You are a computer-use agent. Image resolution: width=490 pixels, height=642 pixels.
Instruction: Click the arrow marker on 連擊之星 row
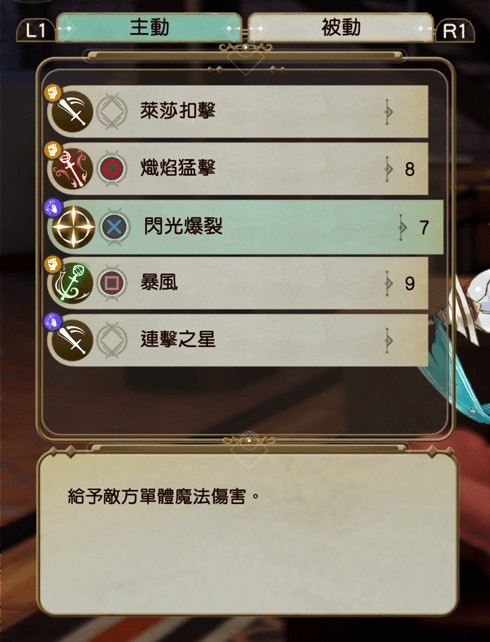coord(388,340)
